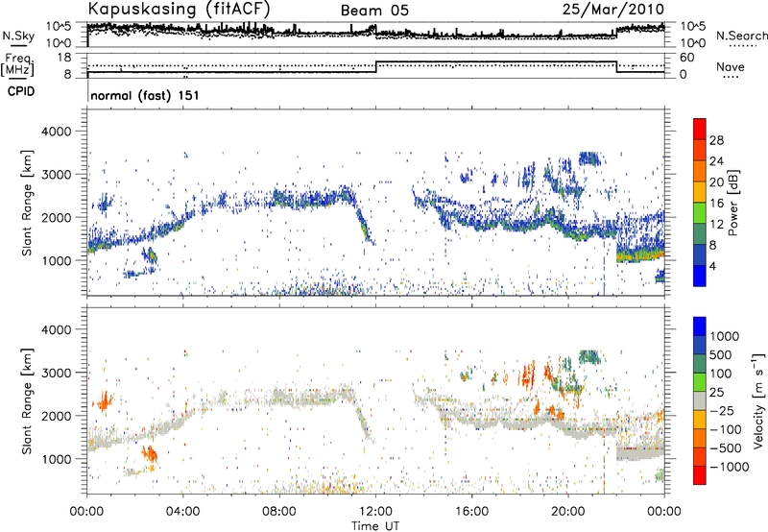Image resolution: width=768 pixels, height=532 pixels.
Task: Click the "20" power colorbar label
Action: coord(716,182)
